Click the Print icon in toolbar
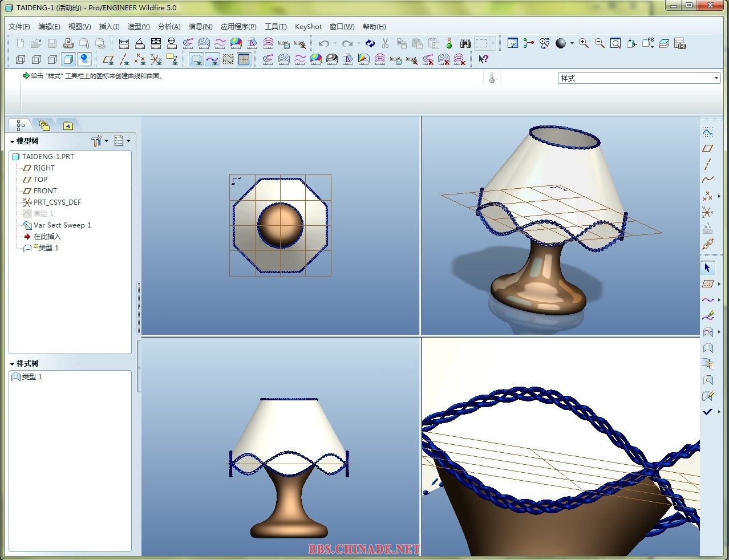This screenshot has height=560, width=729. point(68,43)
